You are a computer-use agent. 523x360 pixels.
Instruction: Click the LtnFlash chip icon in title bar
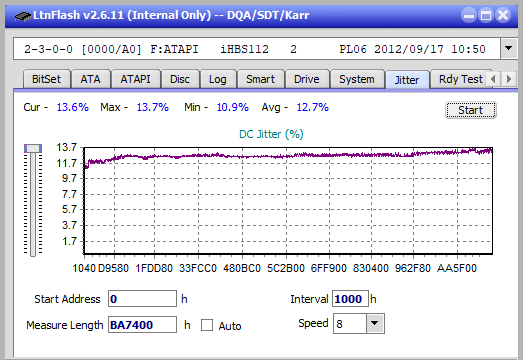pos(23,15)
